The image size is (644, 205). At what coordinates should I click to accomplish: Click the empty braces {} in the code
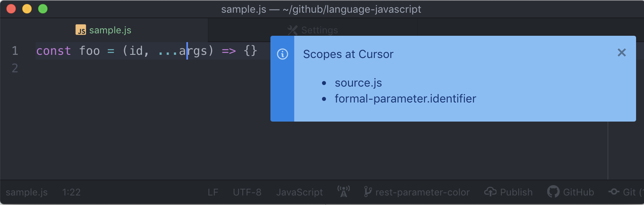[x=251, y=51]
